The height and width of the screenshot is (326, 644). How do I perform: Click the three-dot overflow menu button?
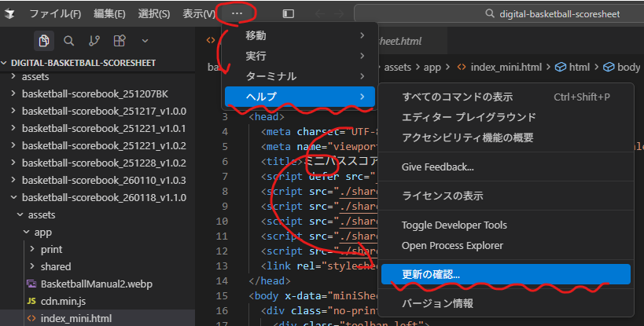(x=237, y=13)
